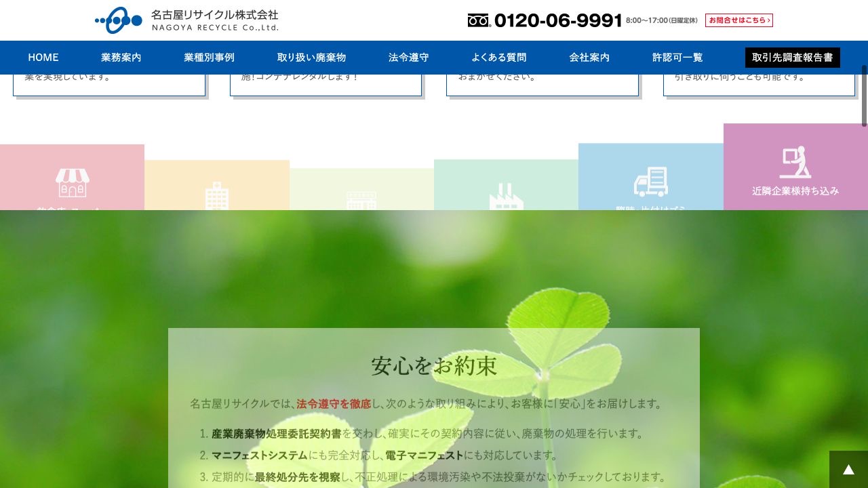Viewport: 868px width, 488px height.
Task: Open the 業務案内 menu item
Action: tap(121, 58)
